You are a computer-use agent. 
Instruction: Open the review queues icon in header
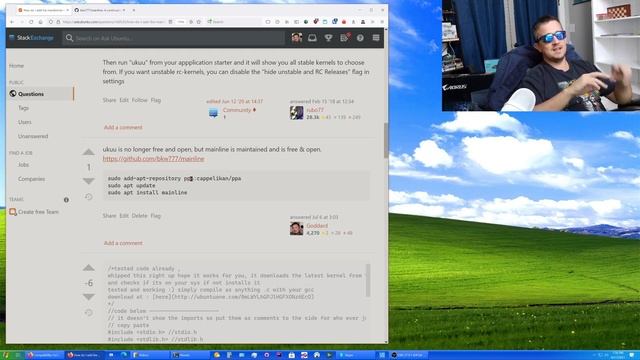[x=344, y=38]
